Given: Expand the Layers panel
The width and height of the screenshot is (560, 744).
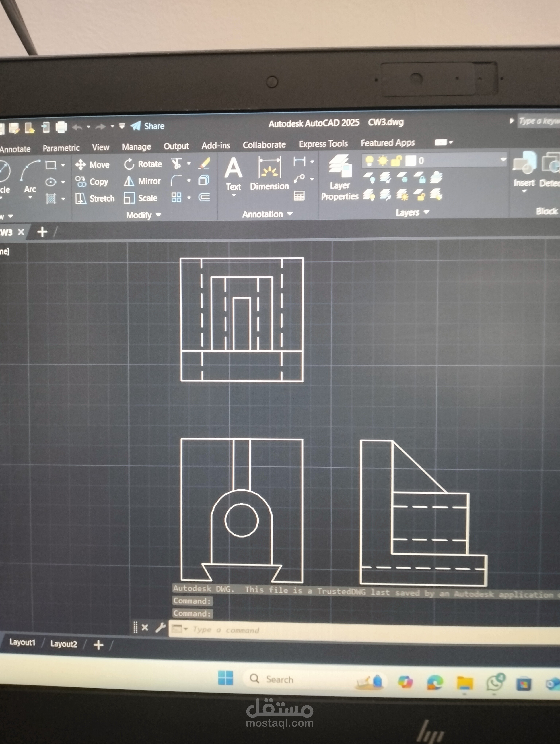Looking at the screenshot, I should point(413,212).
